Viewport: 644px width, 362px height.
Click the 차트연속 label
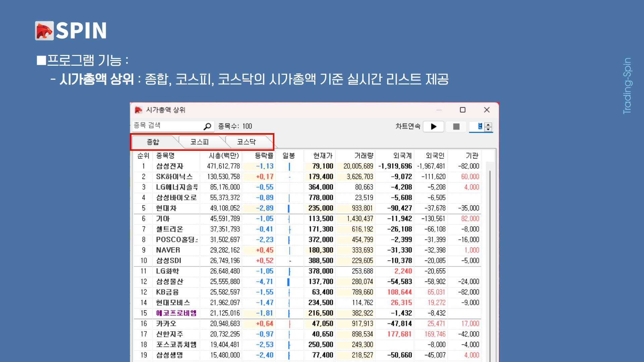[408, 126]
